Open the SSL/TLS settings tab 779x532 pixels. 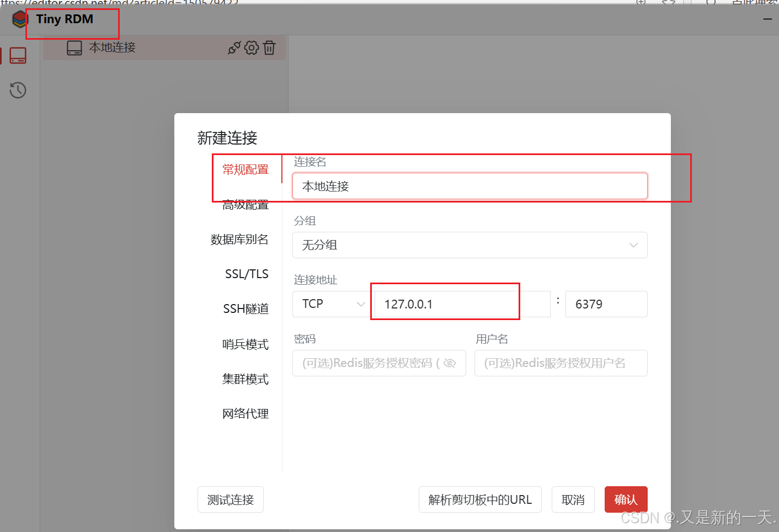pyautogui.click(x=247, y=274)
